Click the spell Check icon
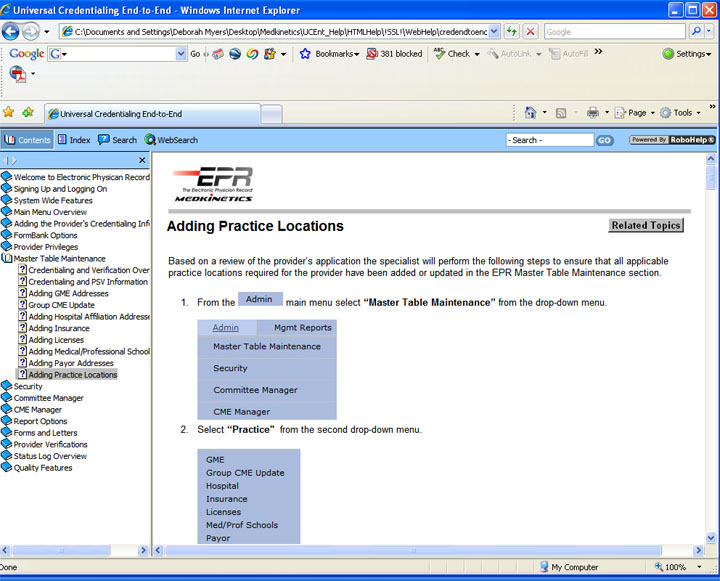 pos(439,54)
